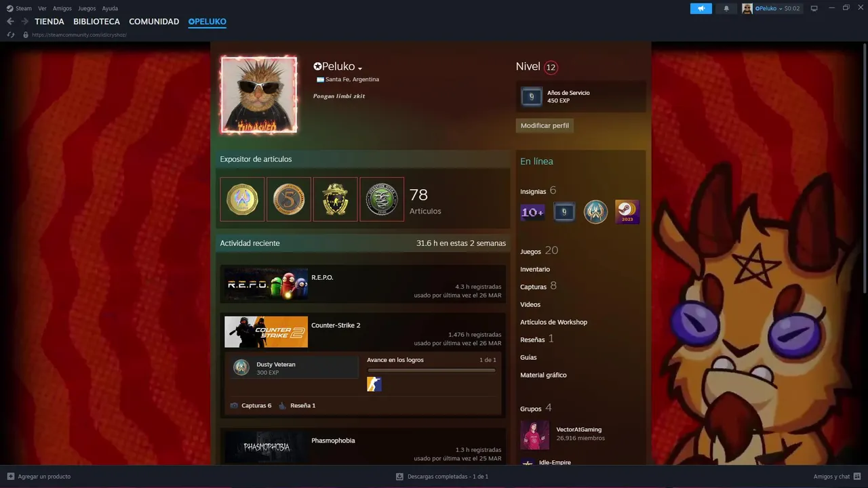868x488 pixels.
Task: Open the VectorAtGaming group name
Action: (578, 430)
